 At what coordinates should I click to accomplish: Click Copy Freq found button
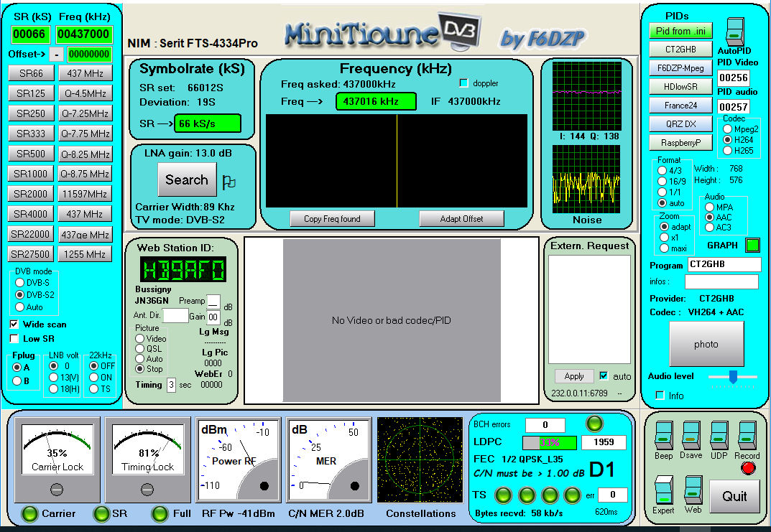[333, 219]
